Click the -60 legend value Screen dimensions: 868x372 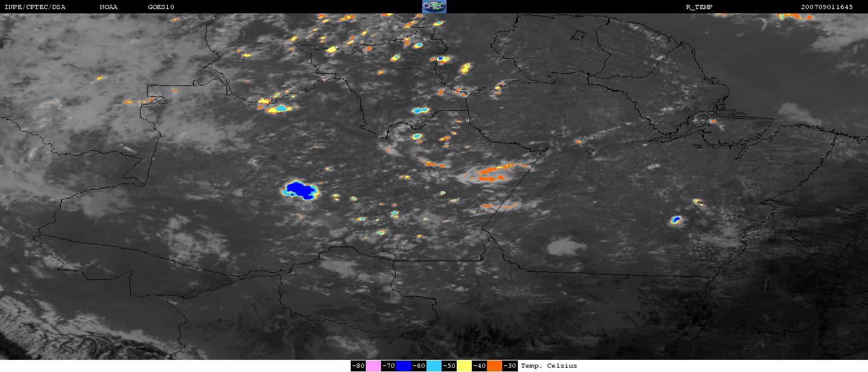pyautogui.click(x=419, y=366)
